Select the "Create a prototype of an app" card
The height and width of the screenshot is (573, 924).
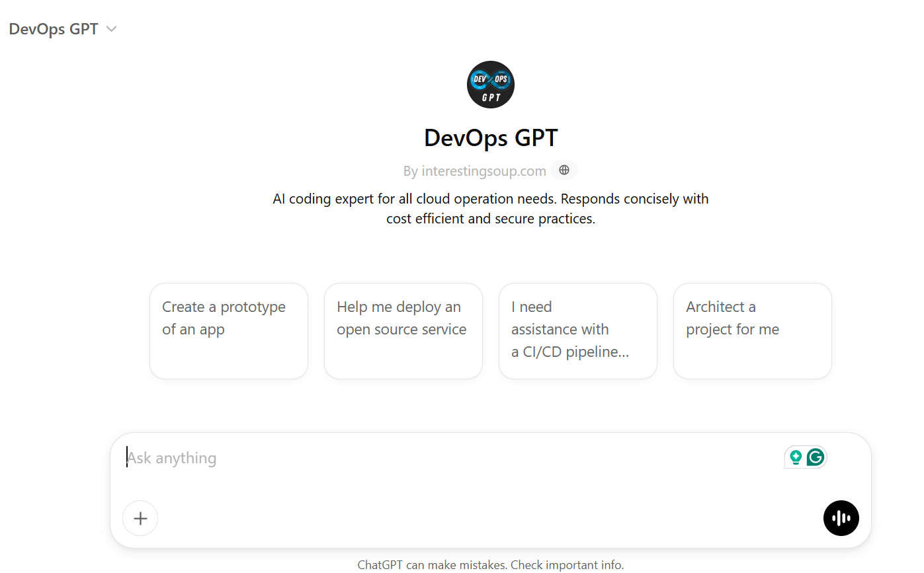[x=229, y=331]
